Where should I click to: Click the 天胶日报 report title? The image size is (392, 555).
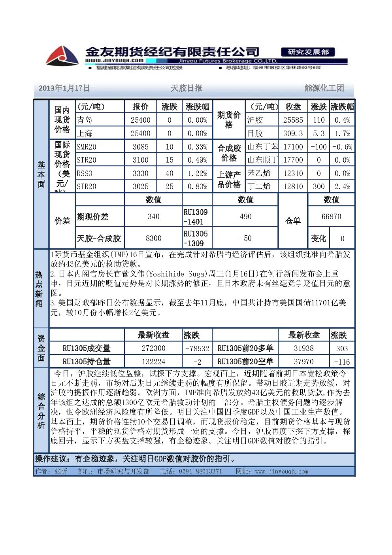(187, 88)
